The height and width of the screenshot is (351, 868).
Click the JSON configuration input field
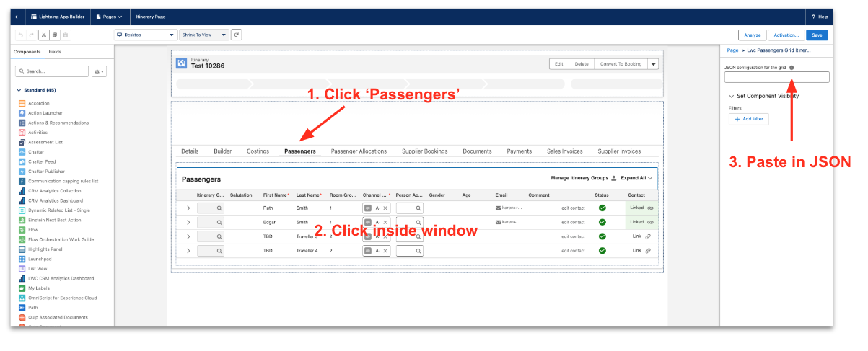pyautogui.click(x=776, y=77)
